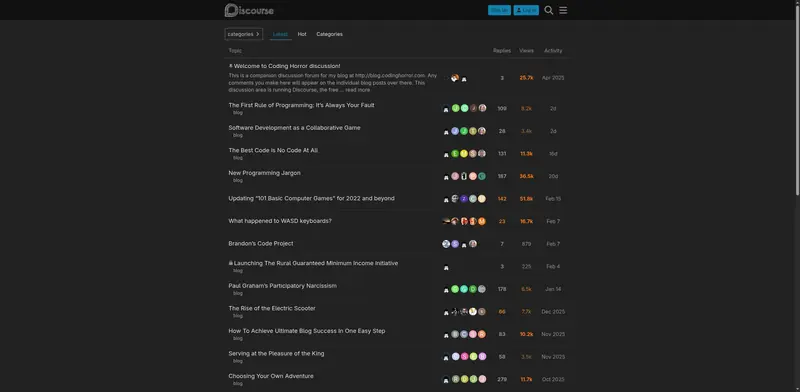This screenshot has width=800, height=392.
Task: Open topic Software Development as a Collaborative Game
Action: (294, 128)
